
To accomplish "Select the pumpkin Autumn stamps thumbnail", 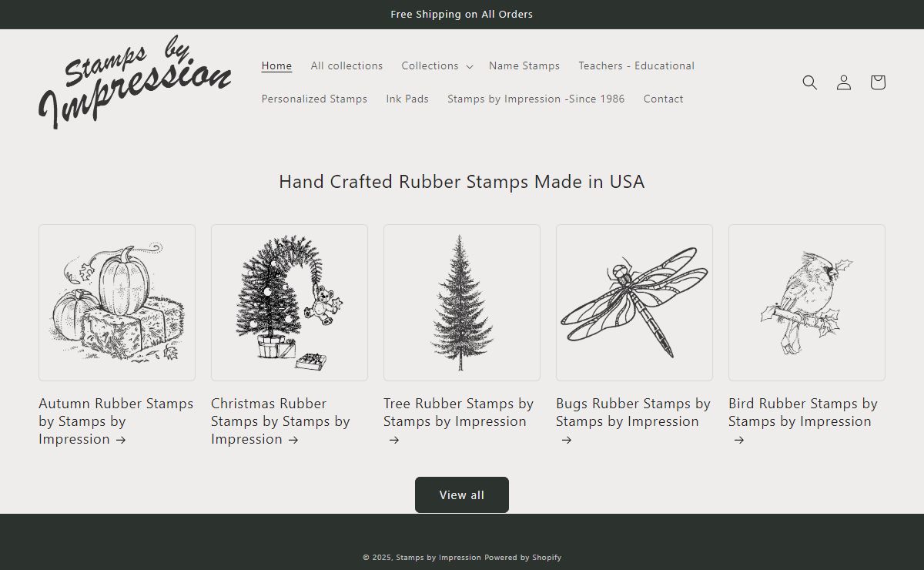I will pyautogui.click(x=117, y=303).
